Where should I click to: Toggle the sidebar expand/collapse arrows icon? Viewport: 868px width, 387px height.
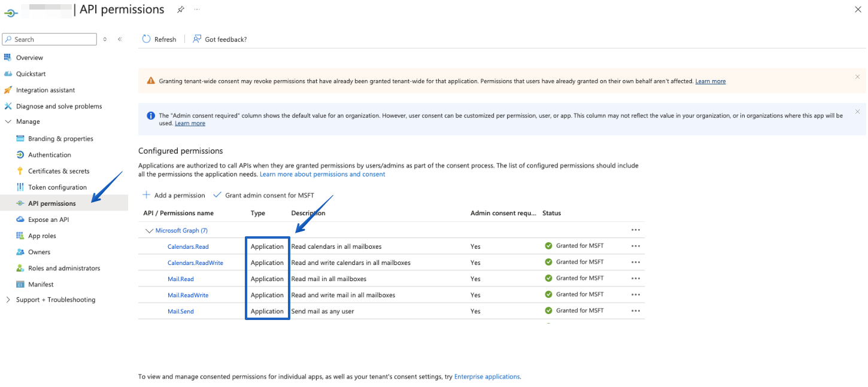(105, 39)
